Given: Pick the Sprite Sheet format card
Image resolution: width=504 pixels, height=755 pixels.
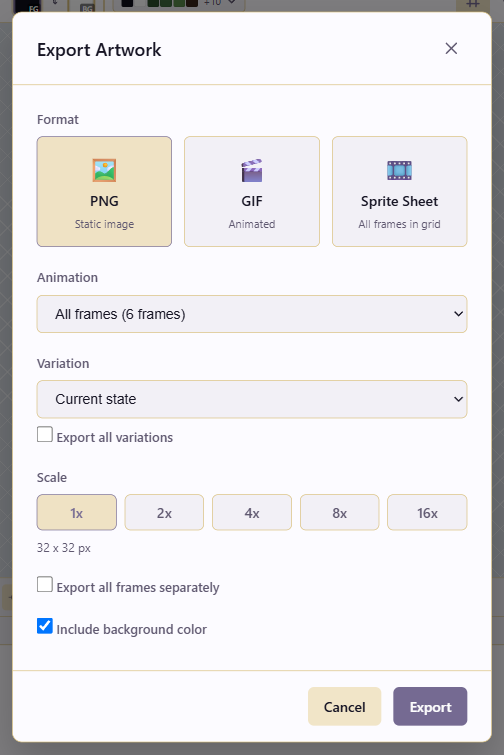Looking at the screenshot, I should pyautogui.click(x=400, y=192).
